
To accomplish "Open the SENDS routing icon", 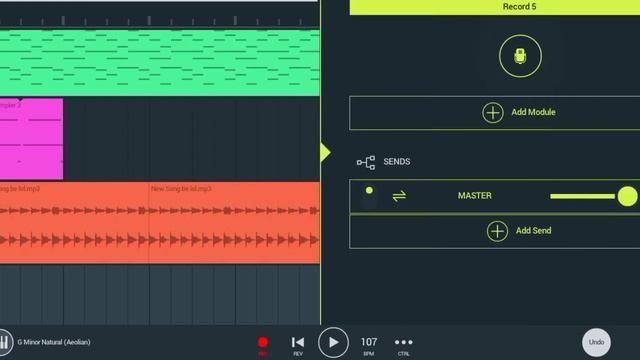I will click(x=366, y=162).
